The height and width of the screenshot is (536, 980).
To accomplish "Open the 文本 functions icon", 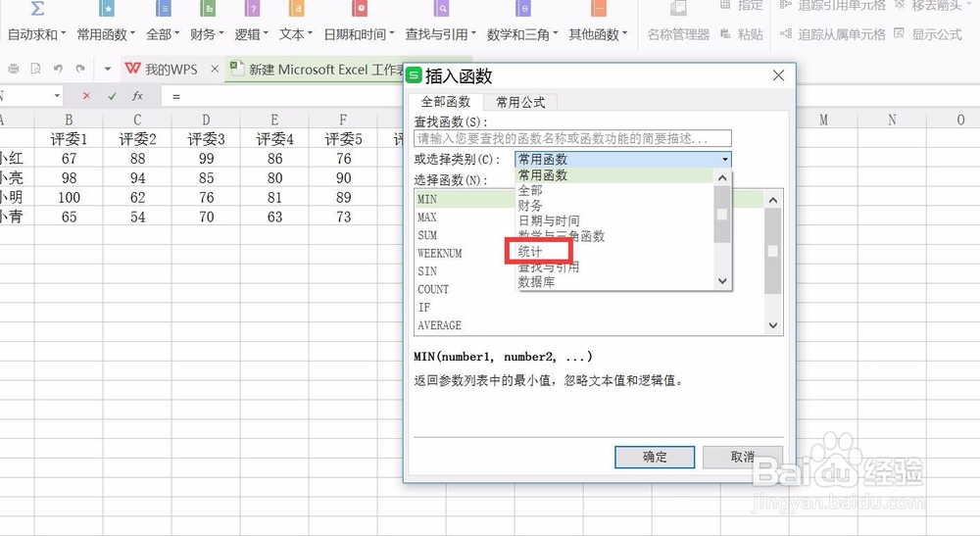I will click(296, 8).
